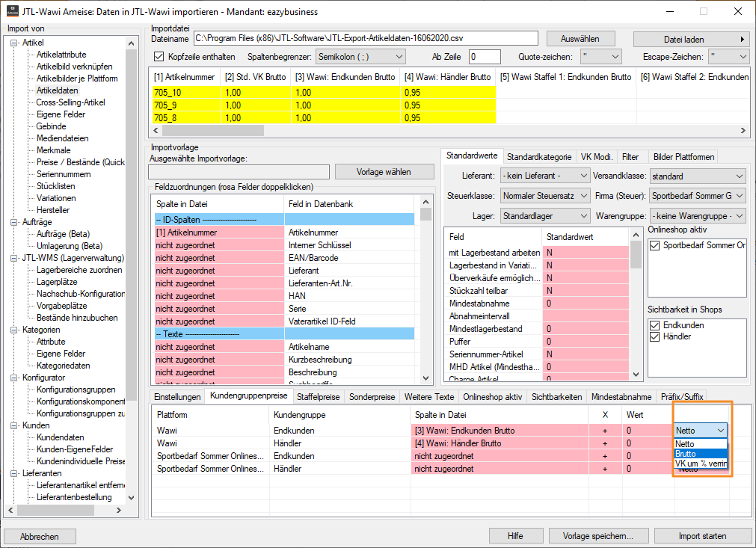Screen dimensions: 756x548
Task: Click the Auswählen button
Action: [580, 39]
